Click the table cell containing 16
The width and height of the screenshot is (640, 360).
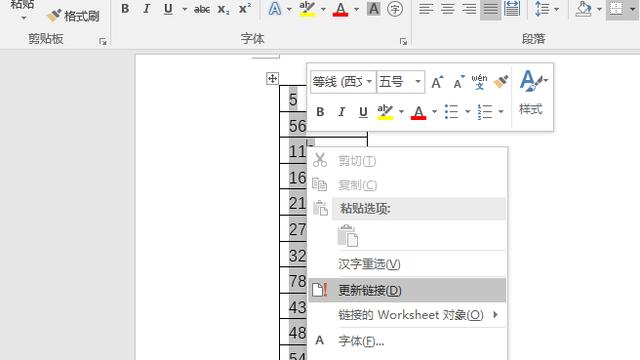[x=293, y=177]
